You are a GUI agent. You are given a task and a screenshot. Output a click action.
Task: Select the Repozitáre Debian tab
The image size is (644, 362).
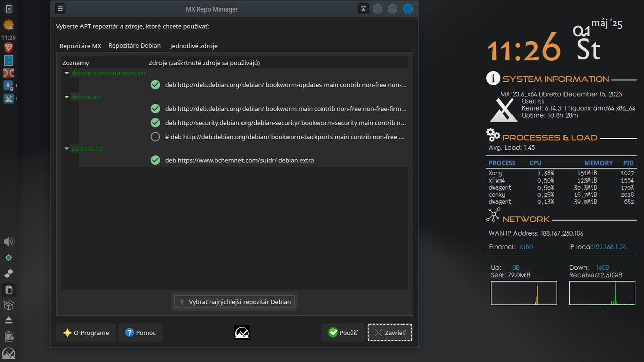pyautogui.click(x=135, y=45)
